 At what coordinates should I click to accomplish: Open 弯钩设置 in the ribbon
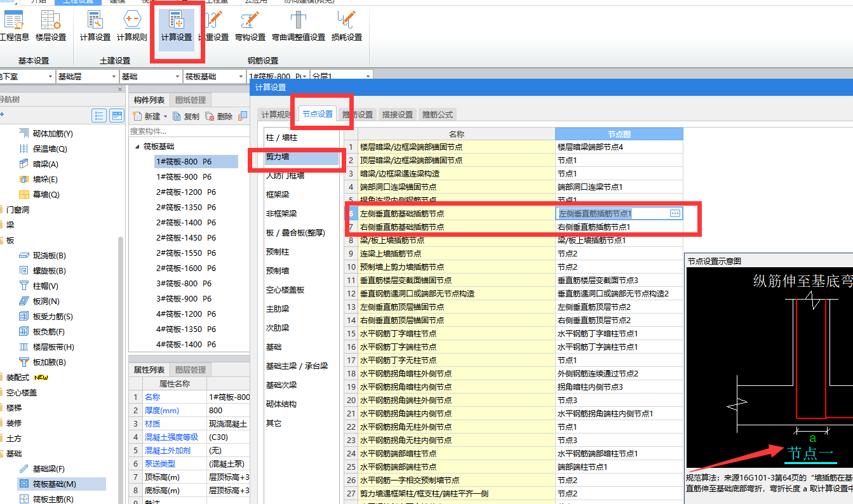click(250, 27)
